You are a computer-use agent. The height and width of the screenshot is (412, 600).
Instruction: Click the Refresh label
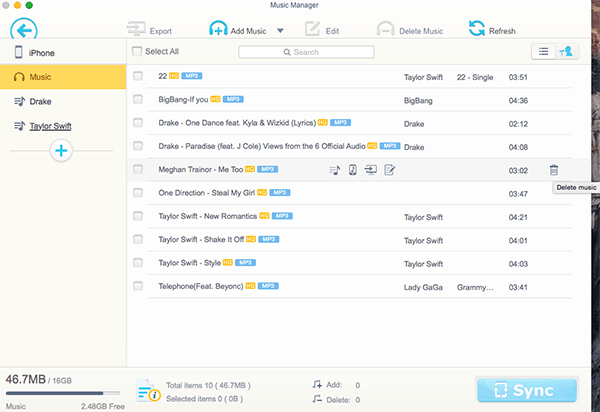point(502,31)
